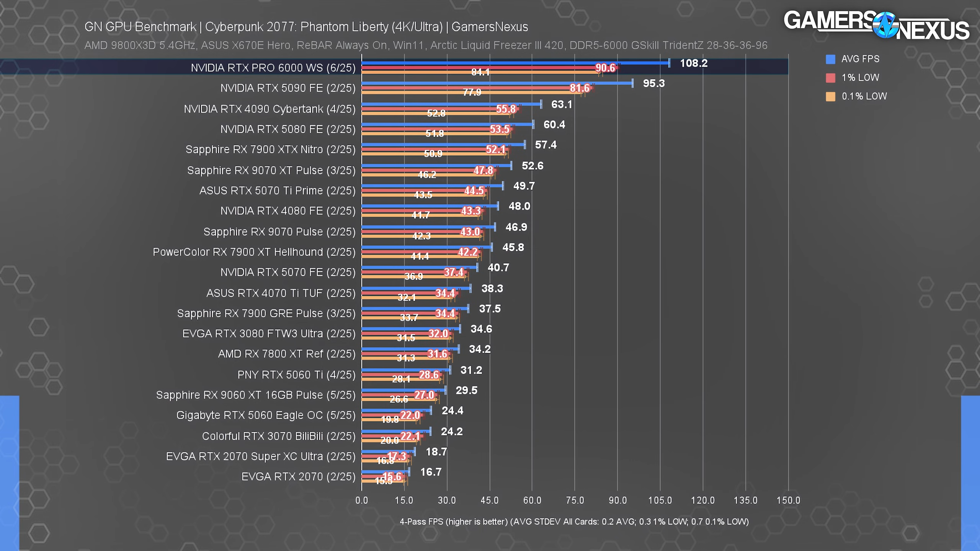Click the 57.4 average FPS value

(x=546, y=145)
